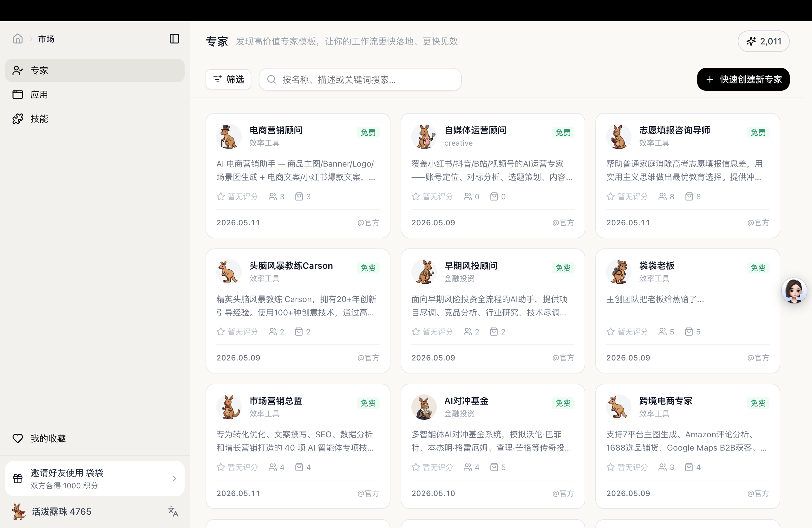
Task: Open the 市场营销总监 card title
Action: coord(276,401)
